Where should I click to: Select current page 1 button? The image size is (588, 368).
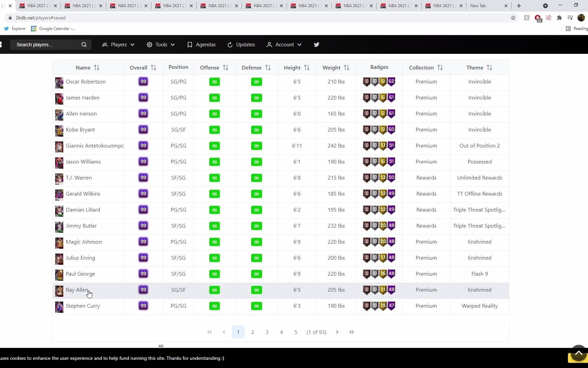(238, 332)
